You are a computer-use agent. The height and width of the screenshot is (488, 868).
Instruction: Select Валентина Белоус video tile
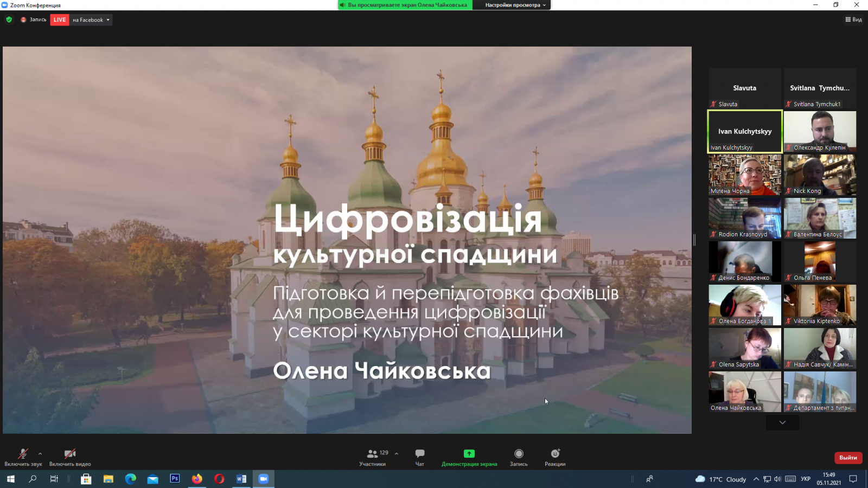pyautogui.click(x=820, y=218)
